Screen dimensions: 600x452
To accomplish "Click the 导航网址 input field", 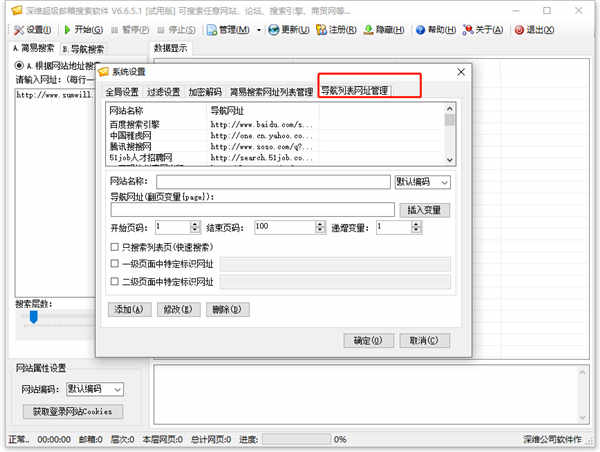I will [x=253, y=210].
